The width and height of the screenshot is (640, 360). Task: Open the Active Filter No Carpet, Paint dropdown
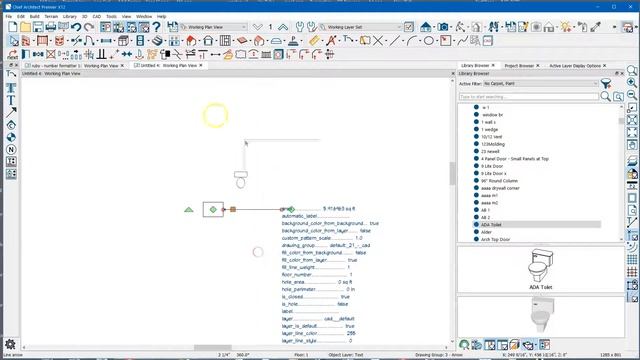pyautogui.click(x=541, y=84)
